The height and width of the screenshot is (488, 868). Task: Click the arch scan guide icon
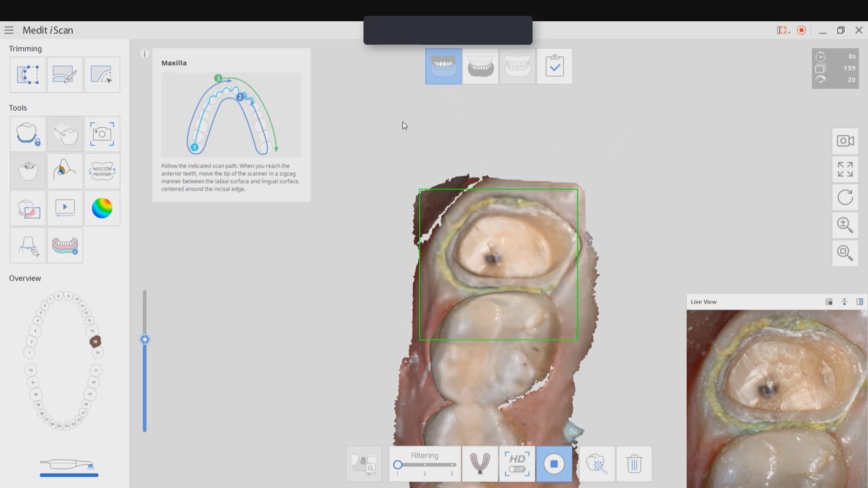click(480, 464)
